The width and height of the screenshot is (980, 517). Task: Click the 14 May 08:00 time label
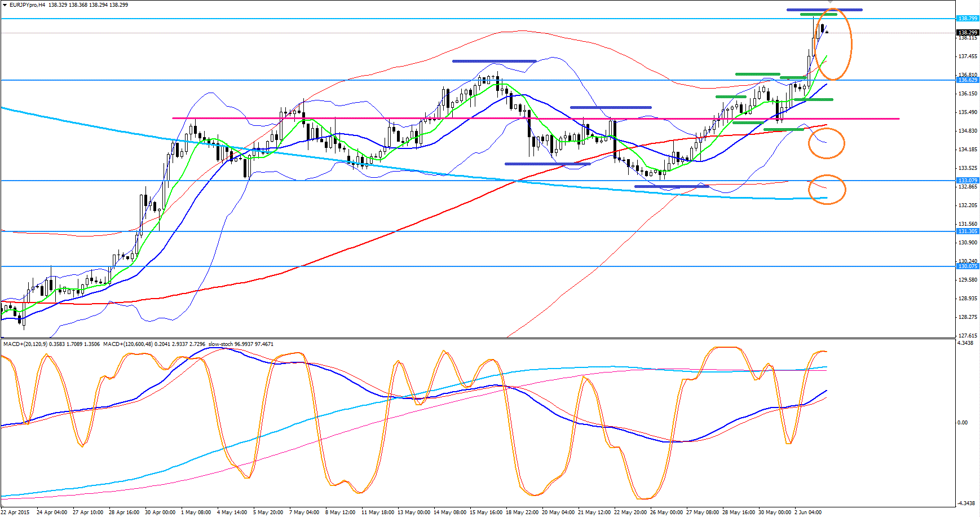450,512
